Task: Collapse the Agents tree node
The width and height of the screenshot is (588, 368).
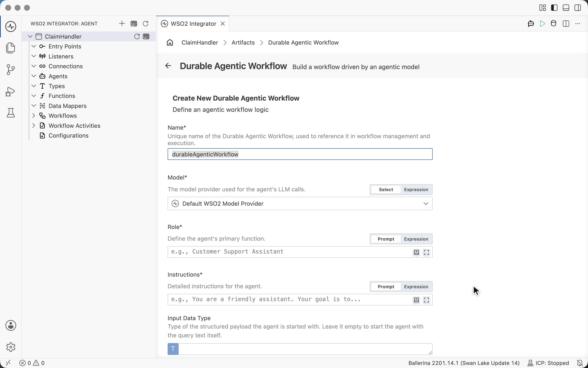Action: 34,76
